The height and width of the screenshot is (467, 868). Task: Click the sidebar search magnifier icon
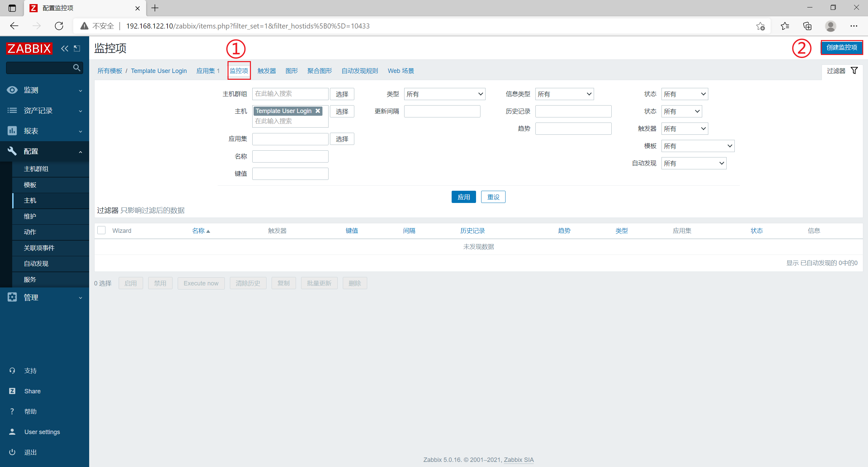click(x=77, y=68)
